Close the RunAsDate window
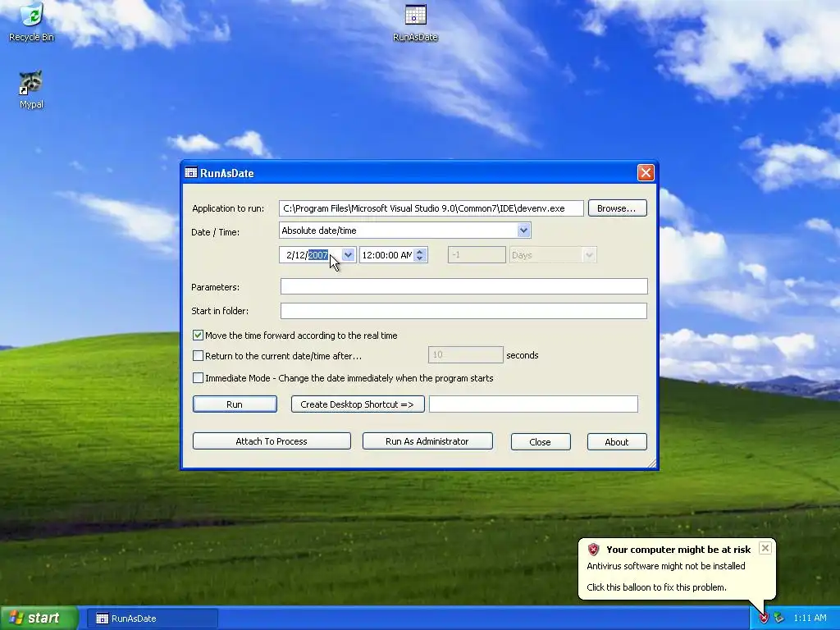This screenshot has height=630, width=840. pyautogui.click(x=646, y=172)
